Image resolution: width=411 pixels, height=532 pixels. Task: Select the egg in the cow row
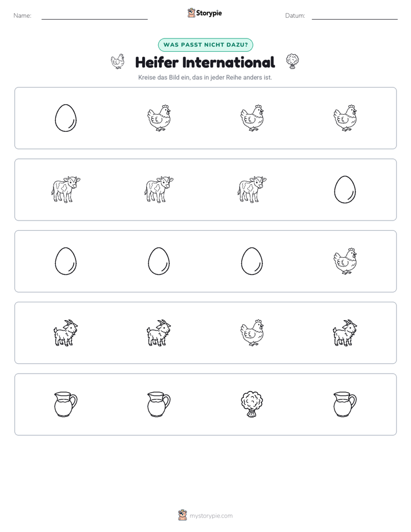click(x=345, y=189)
